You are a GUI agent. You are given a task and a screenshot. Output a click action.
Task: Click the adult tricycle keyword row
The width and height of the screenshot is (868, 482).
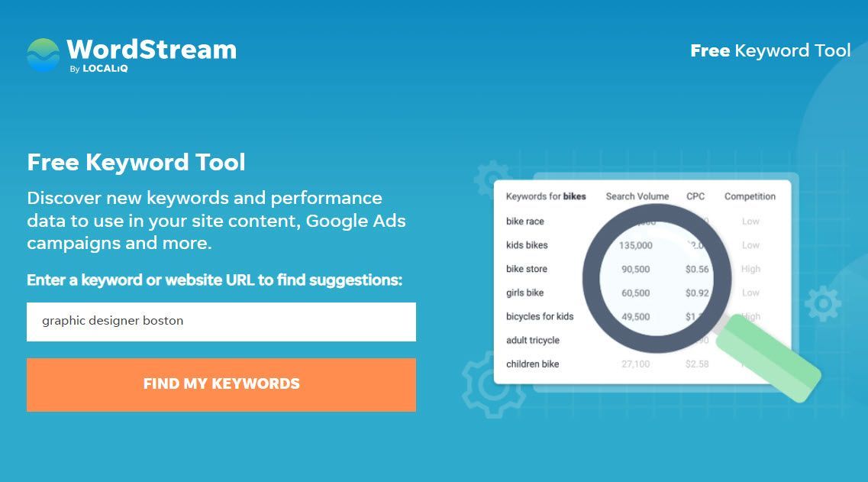[x=642, y=340]
